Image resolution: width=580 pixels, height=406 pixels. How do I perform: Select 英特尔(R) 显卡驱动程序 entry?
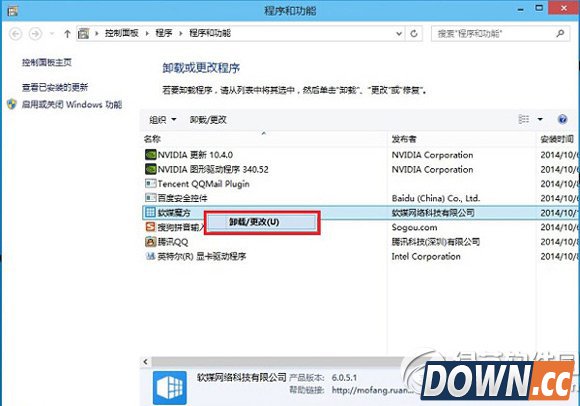tap(202, 256)
